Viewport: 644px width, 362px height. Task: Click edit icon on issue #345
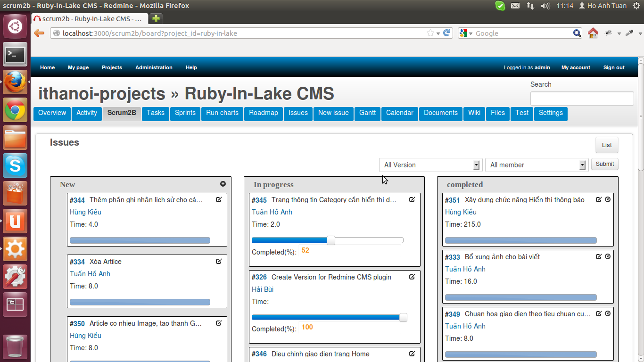[x=412, y=199]
